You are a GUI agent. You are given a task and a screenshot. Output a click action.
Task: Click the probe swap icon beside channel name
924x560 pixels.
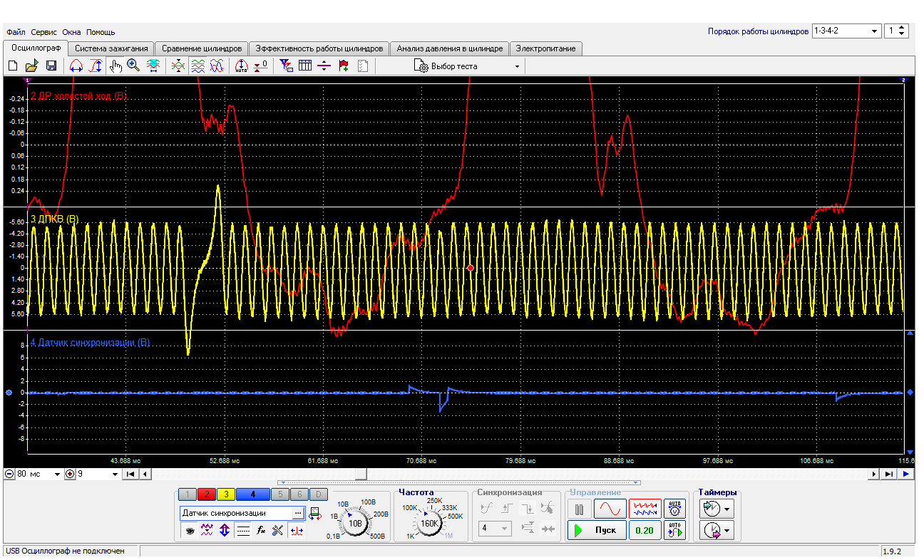point(316,514)
